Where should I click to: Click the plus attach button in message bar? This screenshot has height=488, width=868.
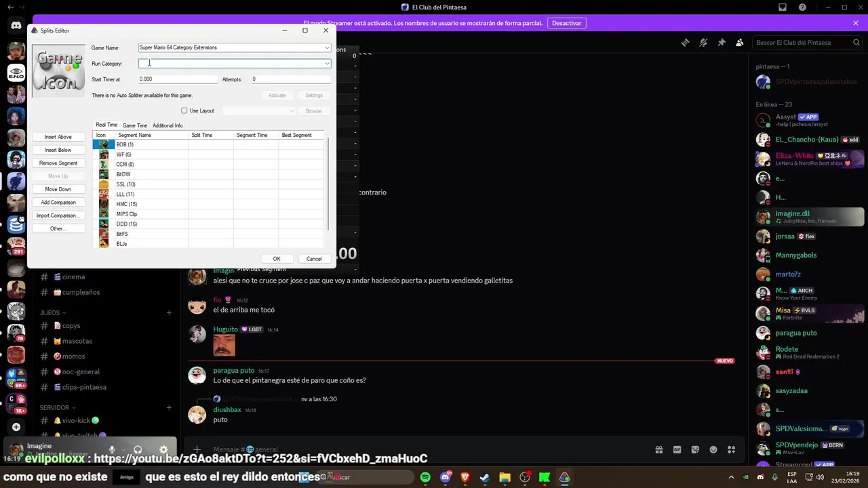[197, 449]
